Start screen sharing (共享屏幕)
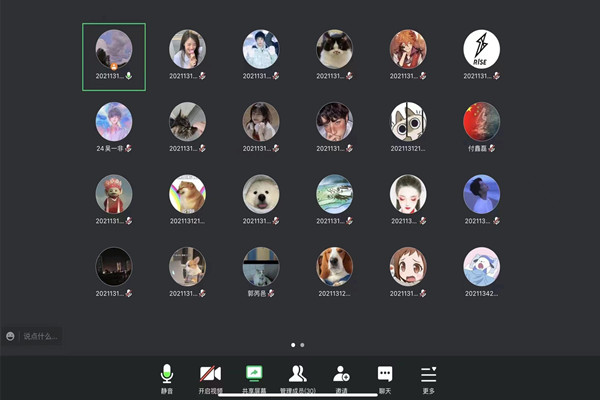The image size is (600, 400). pos(254,377)
